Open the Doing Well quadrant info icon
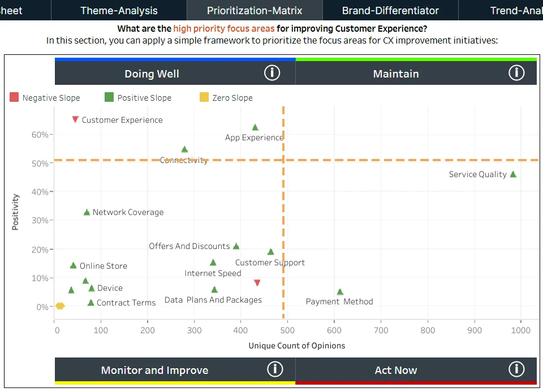The height and width of the screenshot is (392, 543). 272,72
